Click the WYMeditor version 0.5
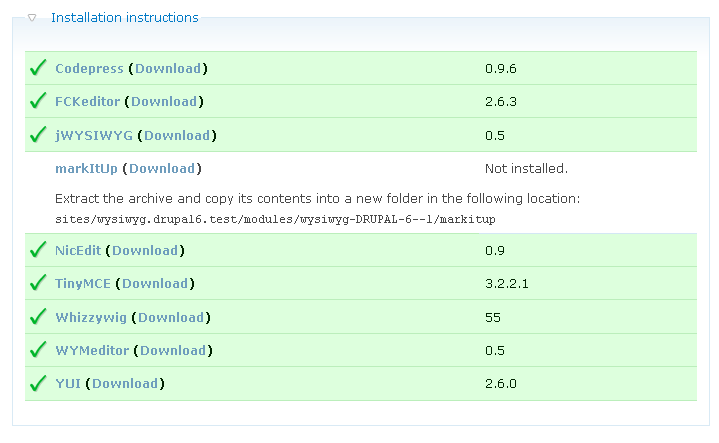The width and height of the screenshot is (719, 443). pyautogui.click(x=495, y=351)
